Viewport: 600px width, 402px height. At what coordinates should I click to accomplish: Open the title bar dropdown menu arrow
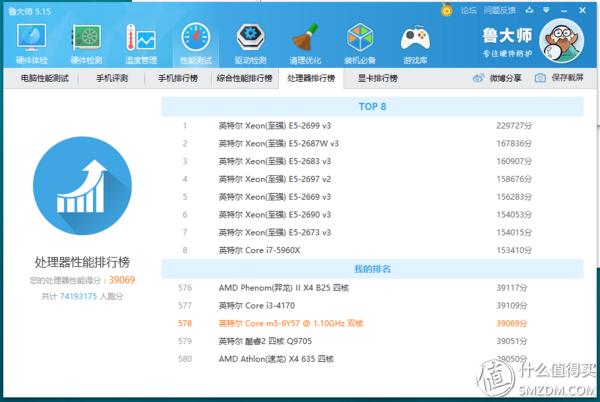click(546, 10)
